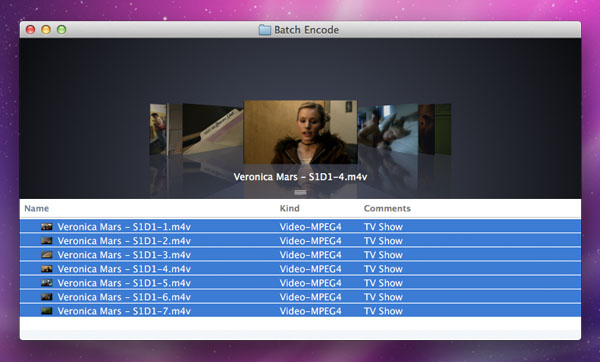Select Cover Flow thumbnail of people on bed
The width and height of the screenshot is (600, 362).
(x=388, y=129)
